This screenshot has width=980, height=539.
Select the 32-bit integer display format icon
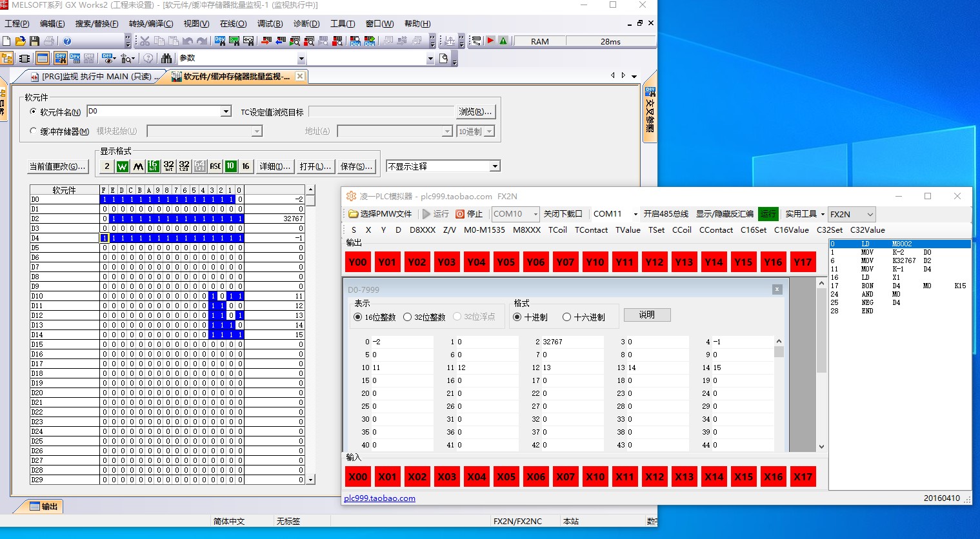tap(169, 166)
